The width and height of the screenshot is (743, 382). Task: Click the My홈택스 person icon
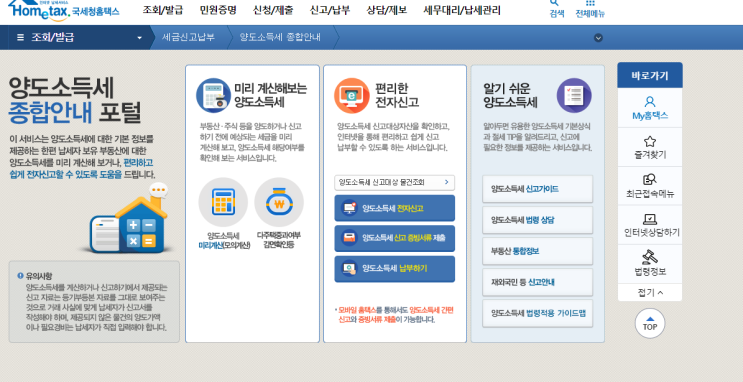pyautogui.click(x=650, y=101)
